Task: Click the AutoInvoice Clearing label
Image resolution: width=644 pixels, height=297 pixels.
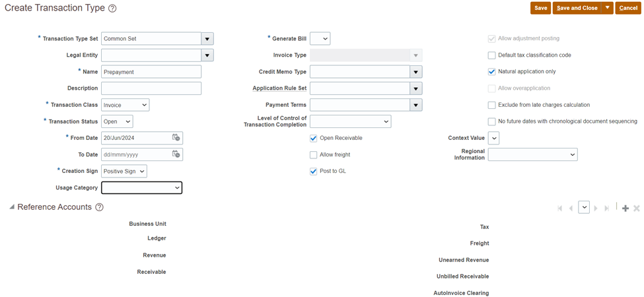Action: click(x=461, y=293)
